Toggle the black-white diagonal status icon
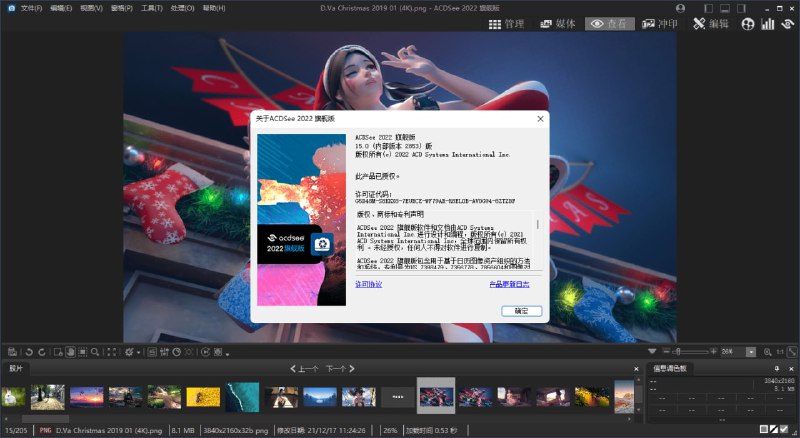The width and height of the screenshot is (800, 438). pyautogui.click(x=773, y=430)
